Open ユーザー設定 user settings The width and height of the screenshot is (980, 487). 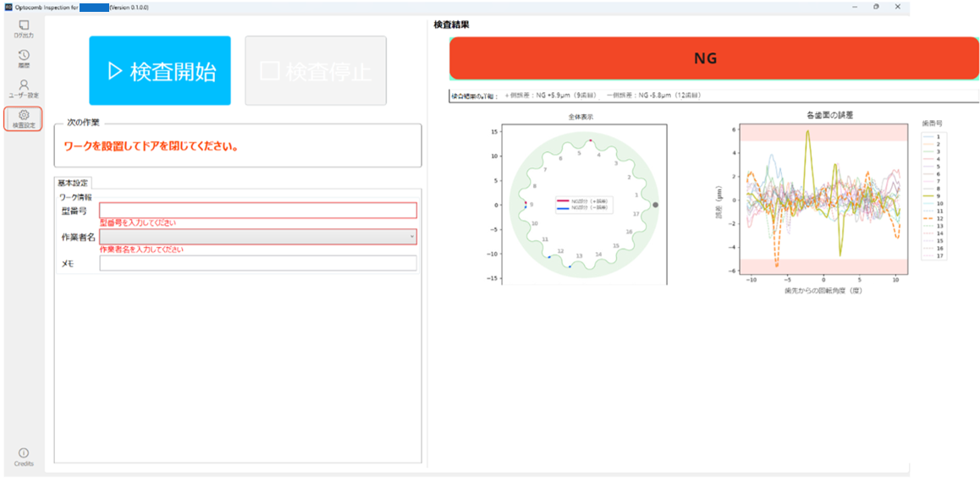(24, 88)
